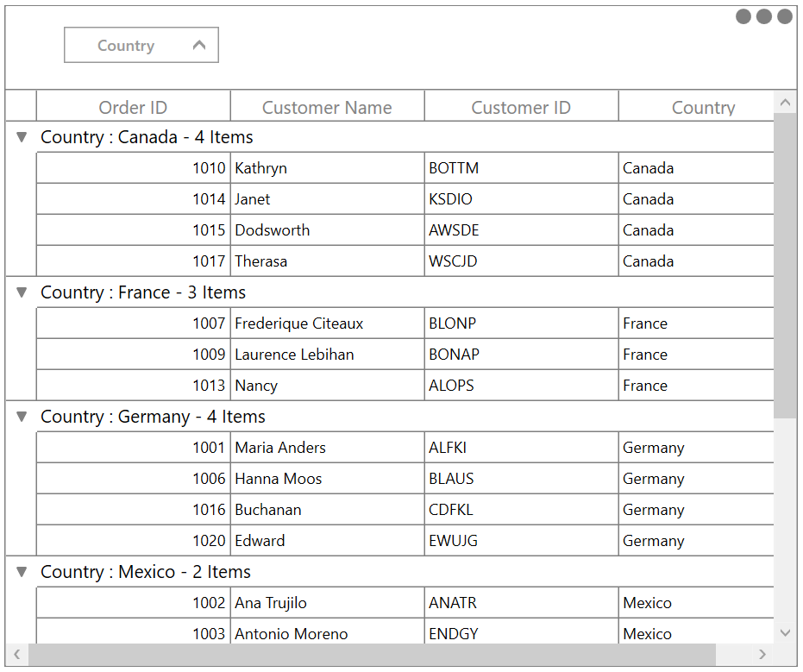Click the Country column header
Viewport: 803px width, 672px height.
click(703, 107)
